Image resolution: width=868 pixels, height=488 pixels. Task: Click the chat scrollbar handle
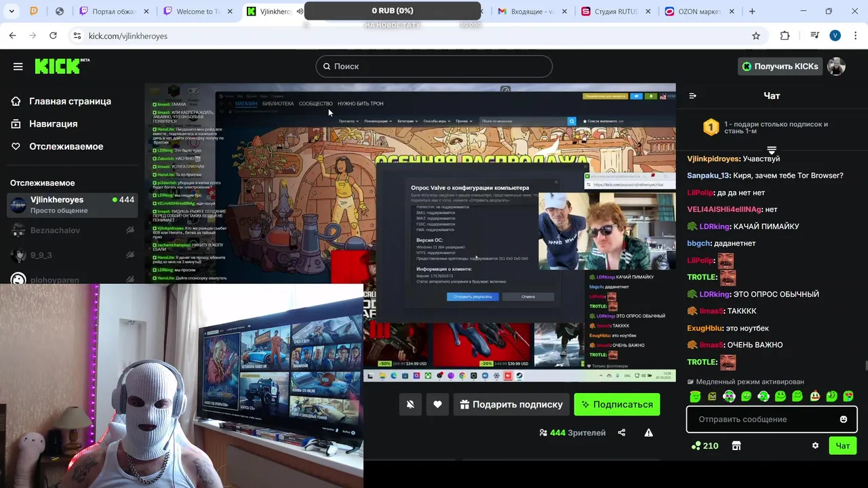click(865, 366)
